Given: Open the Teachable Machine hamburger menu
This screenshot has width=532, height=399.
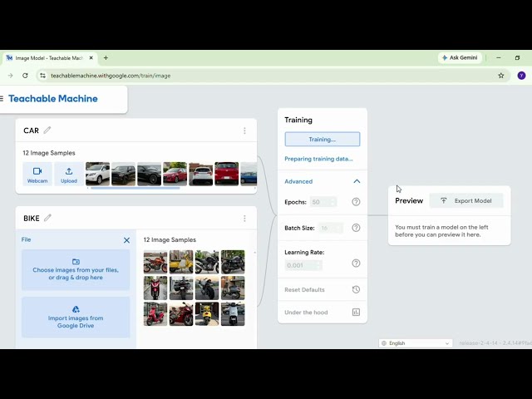Looking at the screenshot, I should [x=2, y=99].
